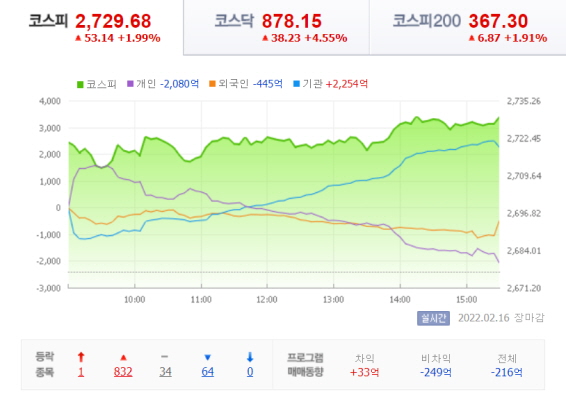The image size is (566, 411).
Task: Click the red upper-limit arrow icon
Action: pyautogui.click(x=81, y=357)
